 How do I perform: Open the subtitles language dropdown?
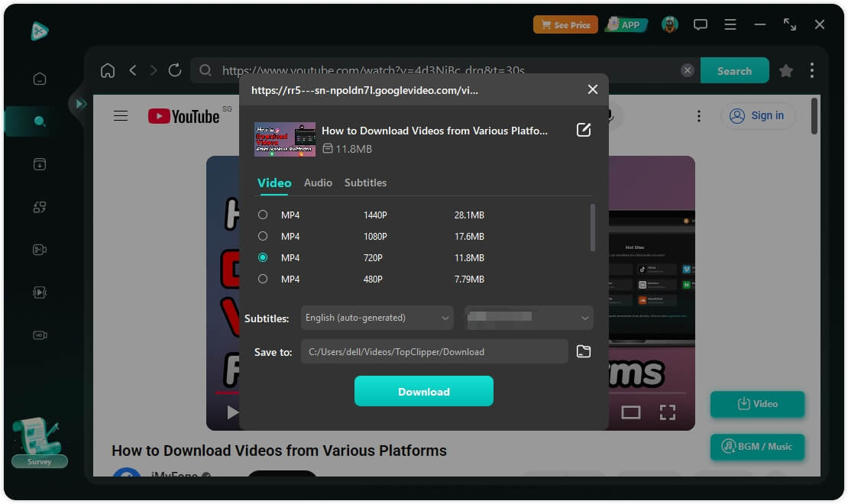377,318
